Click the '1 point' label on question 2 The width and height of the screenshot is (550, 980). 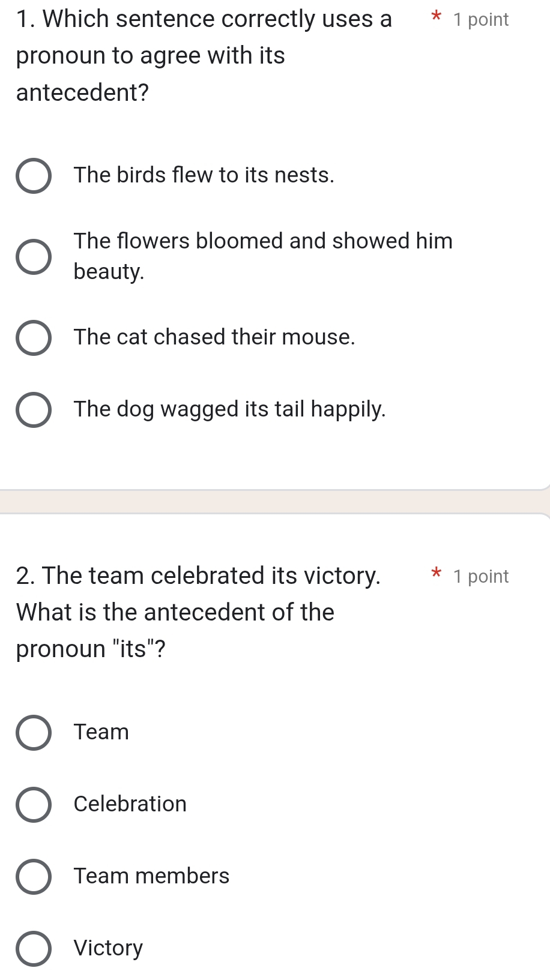[481, 577]
